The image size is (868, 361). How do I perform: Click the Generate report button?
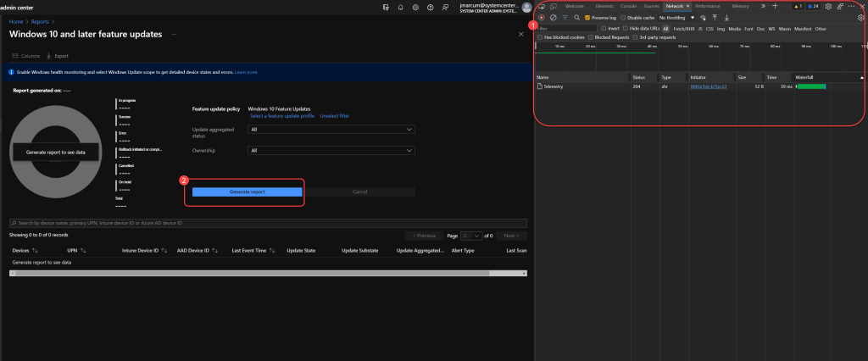click(248, 192)
